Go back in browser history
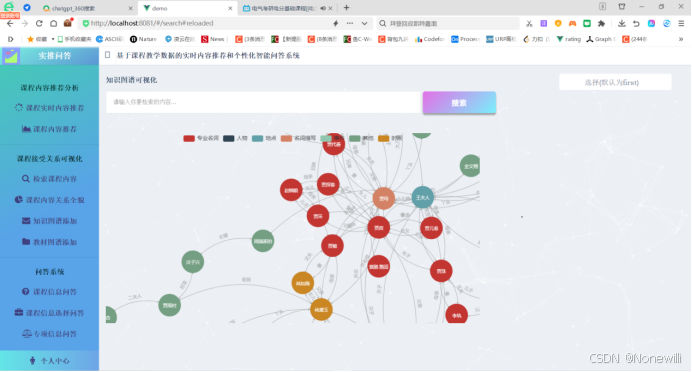The width and height of the screenshot is (692, 372). click(x=10, y=23)
